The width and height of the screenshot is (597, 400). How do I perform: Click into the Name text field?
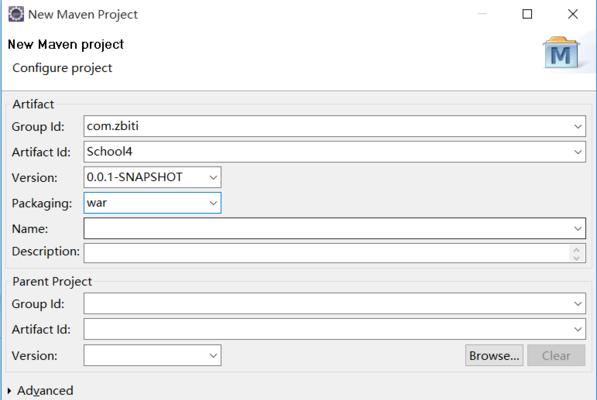tap(327, 228)
